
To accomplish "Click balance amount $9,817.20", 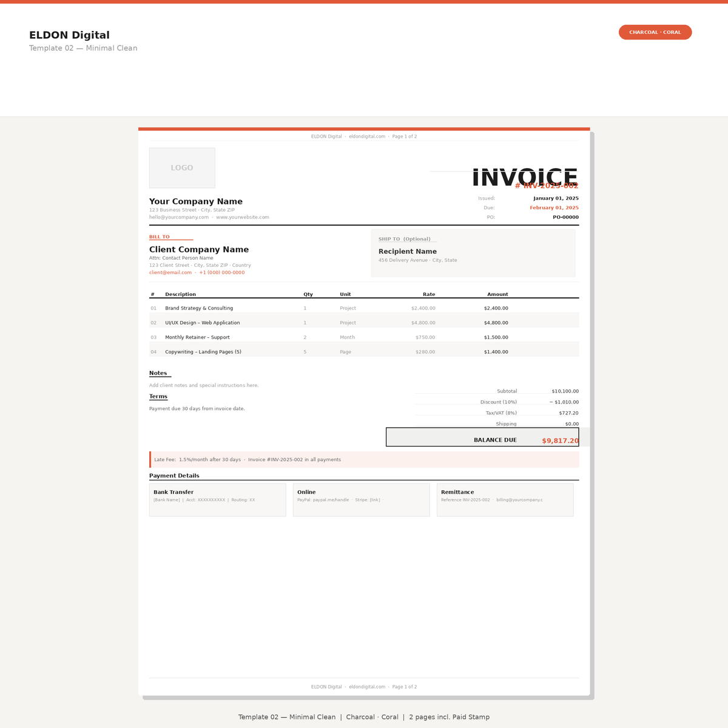I will (x=561, y=441).
